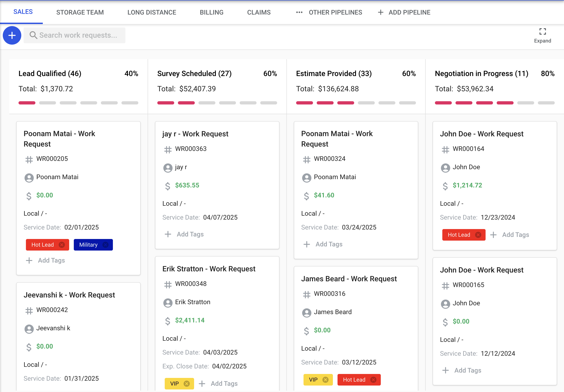Remove Hot Lead tag from WR000205 card

(62, 245)
